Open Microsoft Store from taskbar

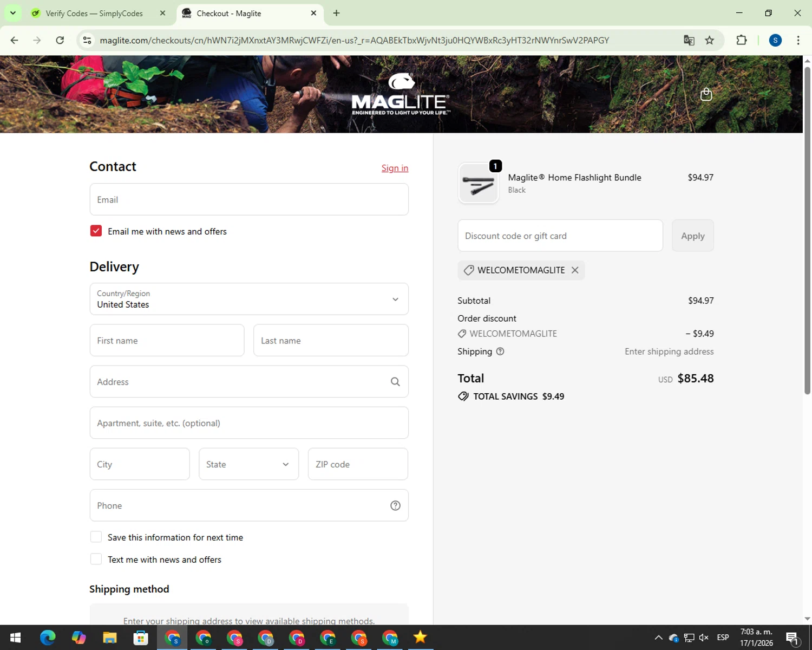pos(141,638)
